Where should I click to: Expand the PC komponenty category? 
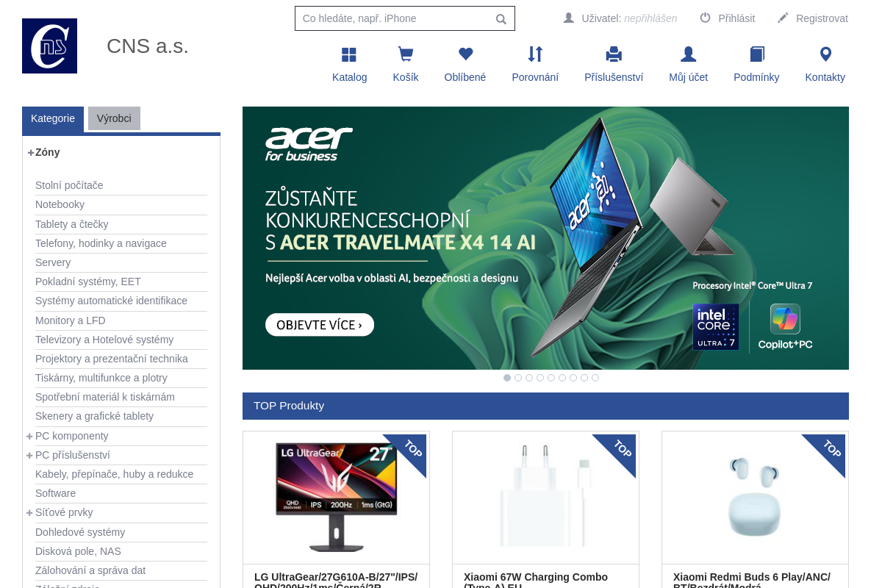(29, 437)
